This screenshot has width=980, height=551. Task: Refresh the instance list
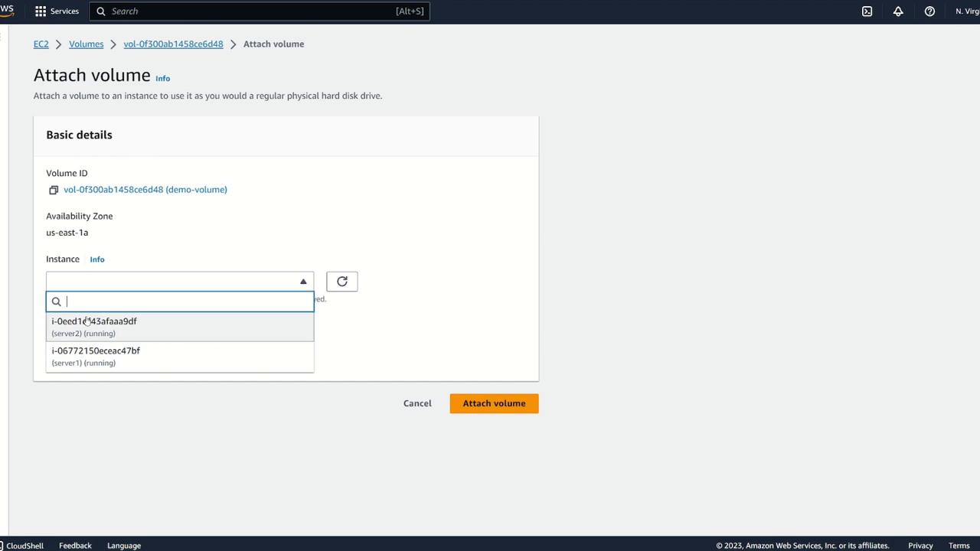342,282
